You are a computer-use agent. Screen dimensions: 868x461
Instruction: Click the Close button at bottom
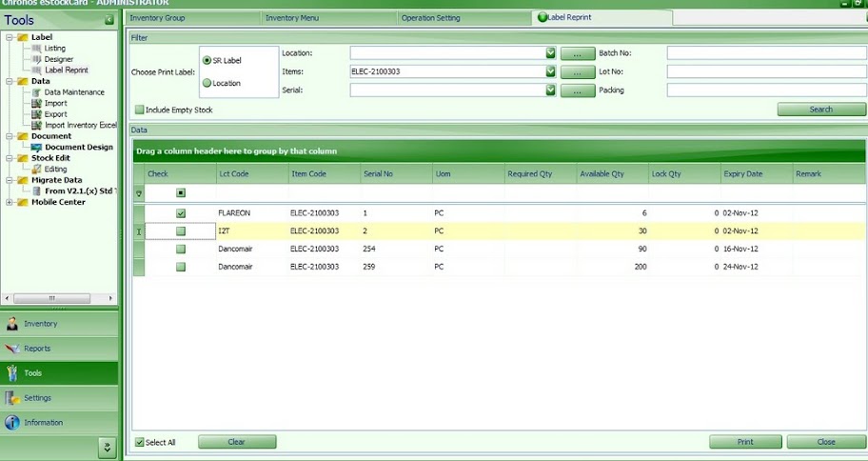pos(826,442)
